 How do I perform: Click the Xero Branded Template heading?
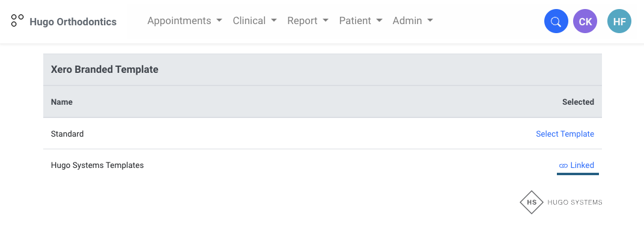point(105,69)
